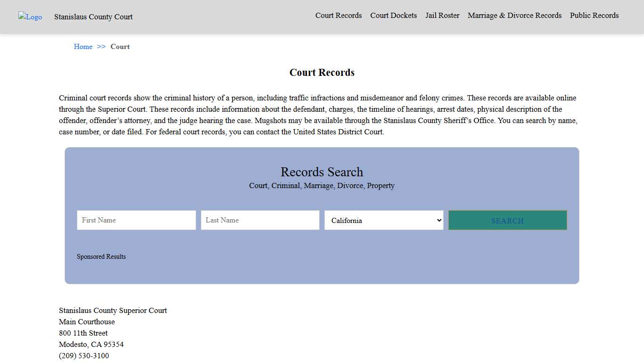Click the Stanislaus County Superior Court address
This screenshot has width=644, height=362.
[x=113, y=311]
